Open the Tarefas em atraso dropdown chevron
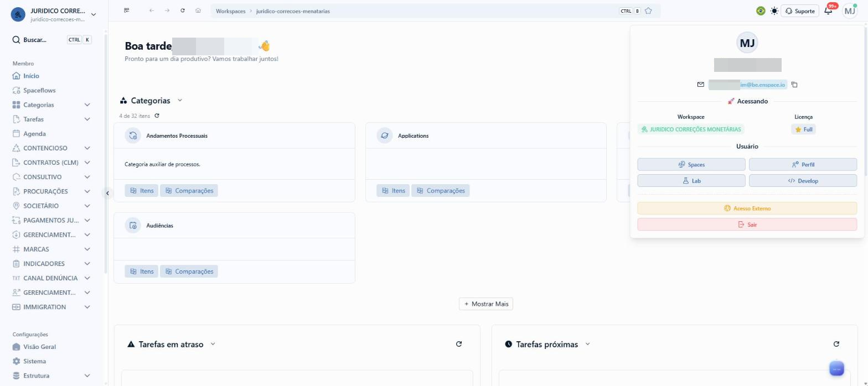Image resolution: width=868 pixels, height=386 pixels. [213, 344]
